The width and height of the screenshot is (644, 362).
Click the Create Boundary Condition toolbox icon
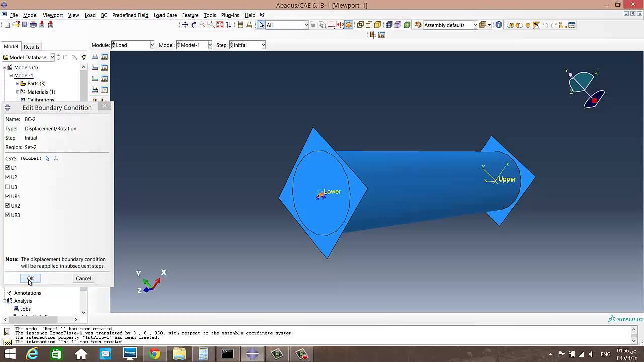tap(95, 68)
